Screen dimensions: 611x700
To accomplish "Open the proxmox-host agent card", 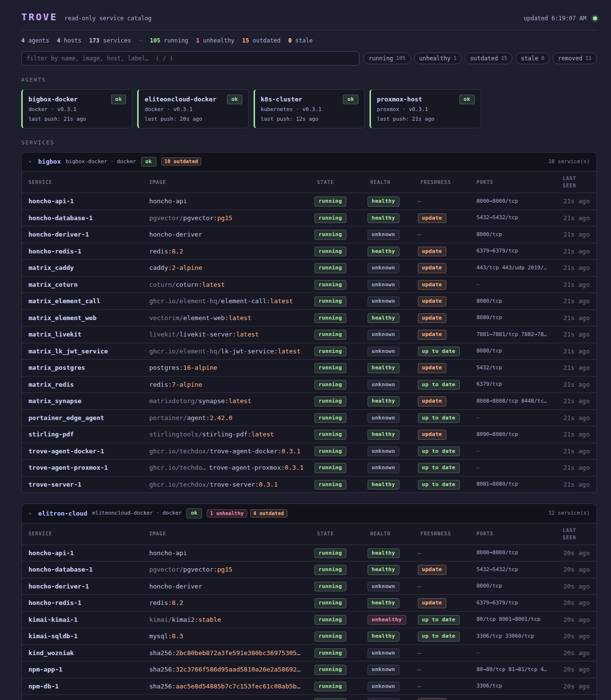I will click(425, 109).
